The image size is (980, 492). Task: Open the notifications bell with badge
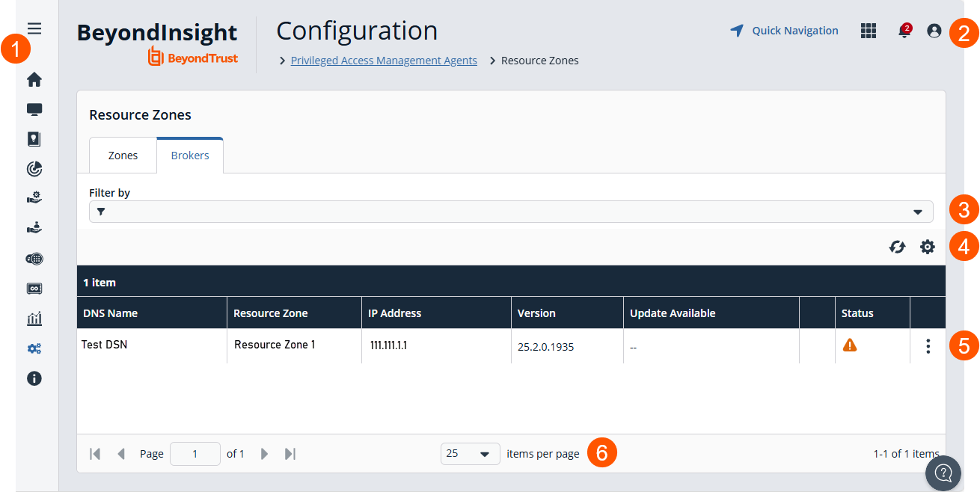click(904, 31)
